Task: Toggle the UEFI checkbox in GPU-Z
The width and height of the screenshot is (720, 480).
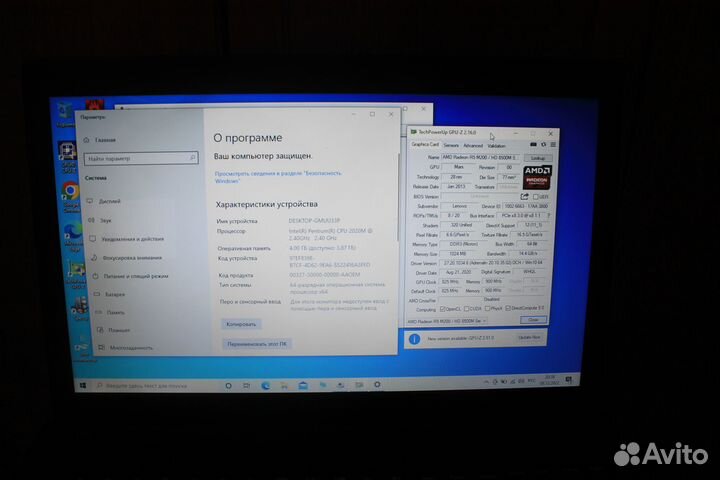Action: coord(535,197)
